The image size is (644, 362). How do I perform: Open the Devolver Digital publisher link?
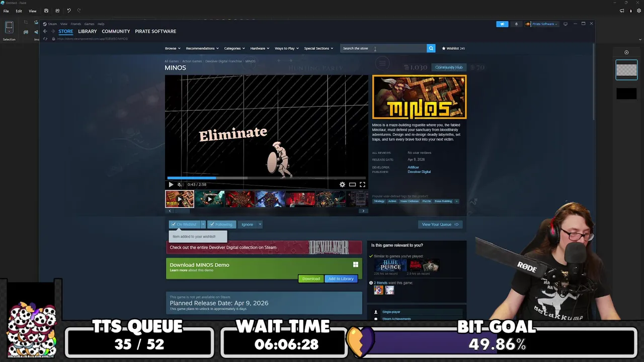(419, 172)
